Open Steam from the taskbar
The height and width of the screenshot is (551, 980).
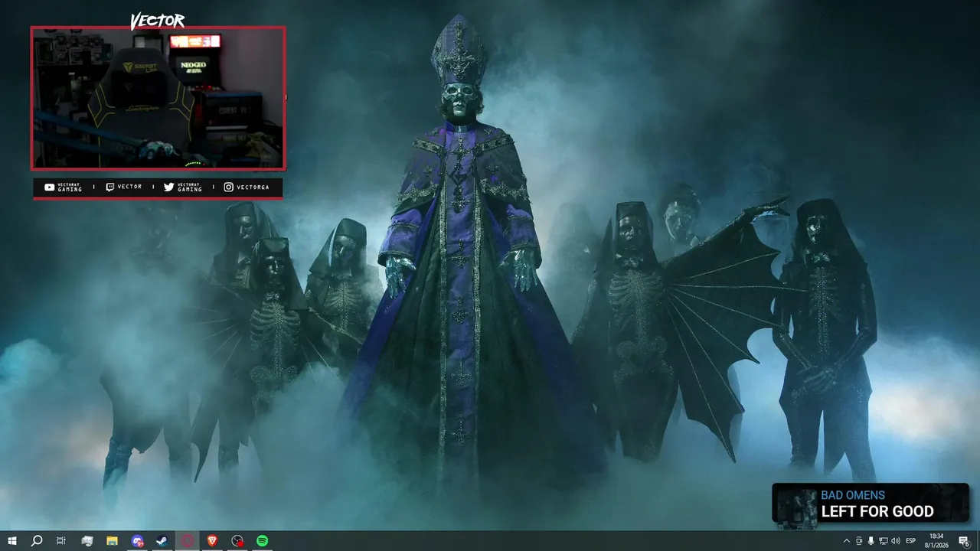tap(162, 541)
